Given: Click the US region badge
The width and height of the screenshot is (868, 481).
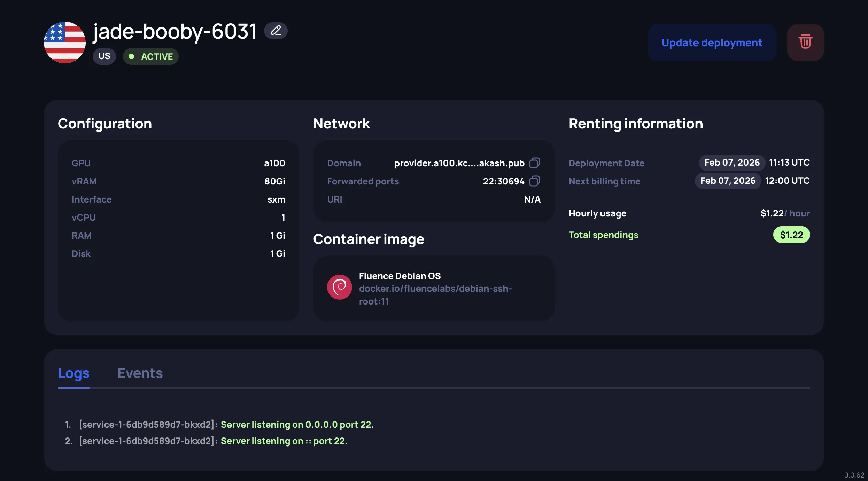Looking at the screenshot, I should tap(104, 56).
